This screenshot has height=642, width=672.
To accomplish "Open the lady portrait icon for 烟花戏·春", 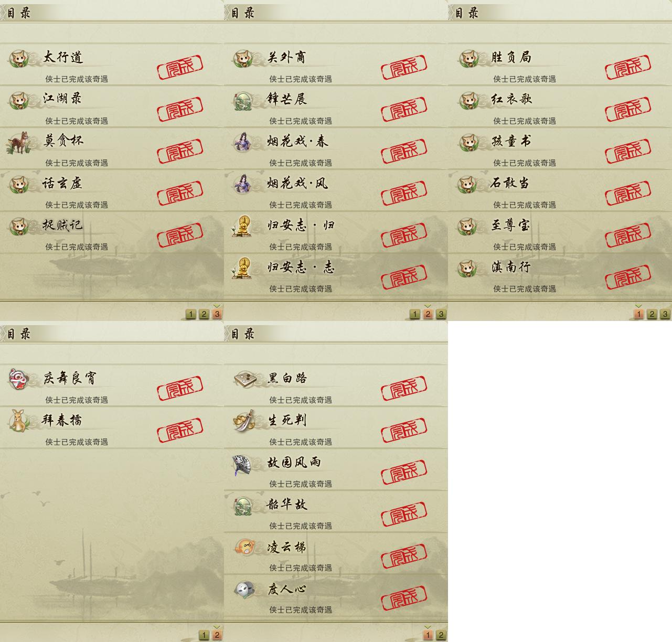I will pos(243,142).
